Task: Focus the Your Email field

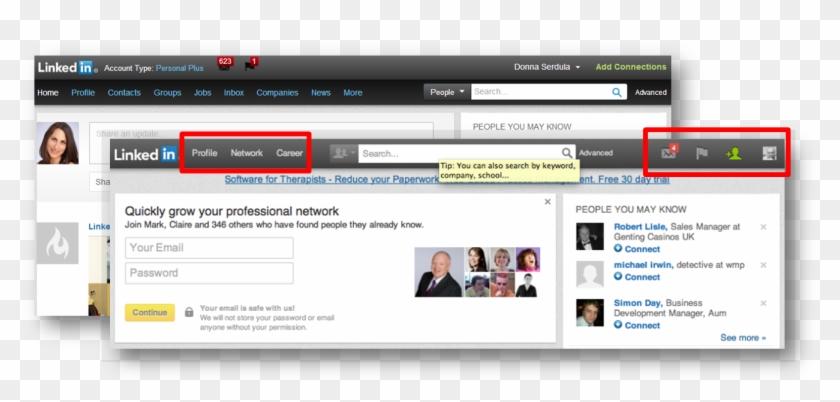Action: click(209, 248)
